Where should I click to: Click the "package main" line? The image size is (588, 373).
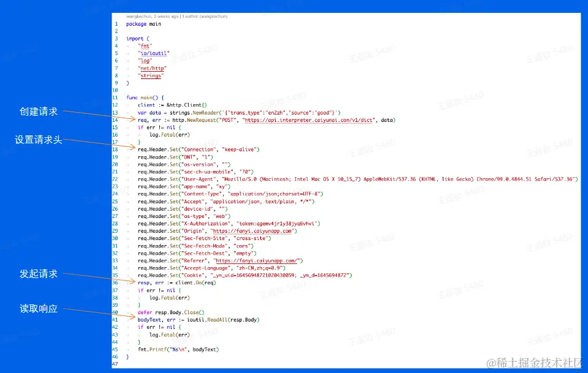[143, 24]
